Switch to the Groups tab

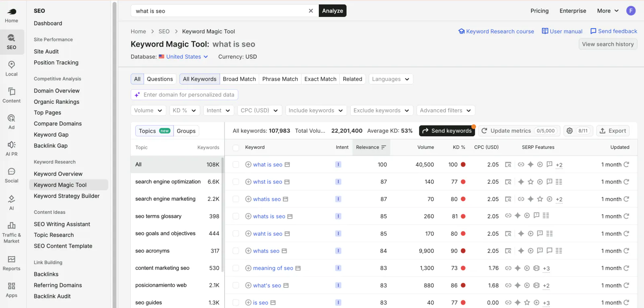(186, 131)
